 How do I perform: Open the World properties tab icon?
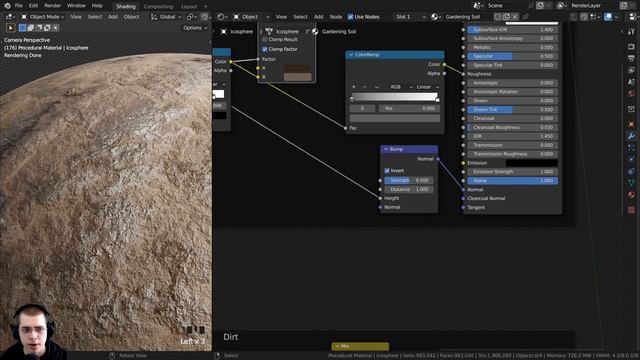(x=631, y=94)
